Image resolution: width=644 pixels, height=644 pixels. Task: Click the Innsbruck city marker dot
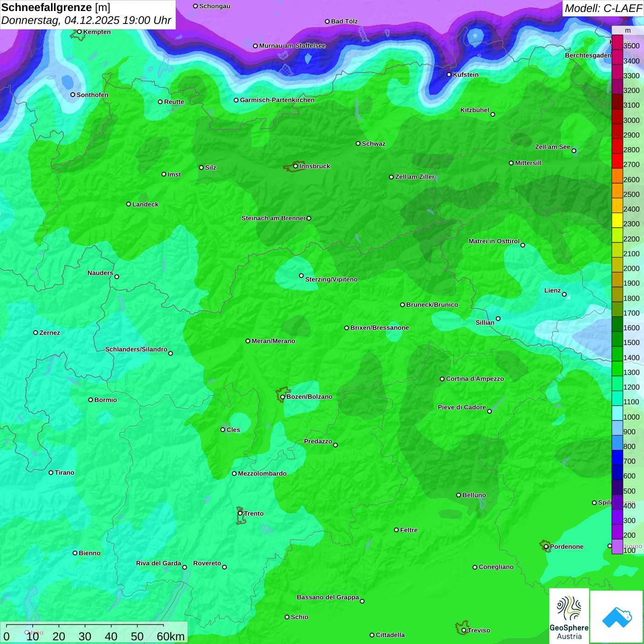tap(295, 166)
